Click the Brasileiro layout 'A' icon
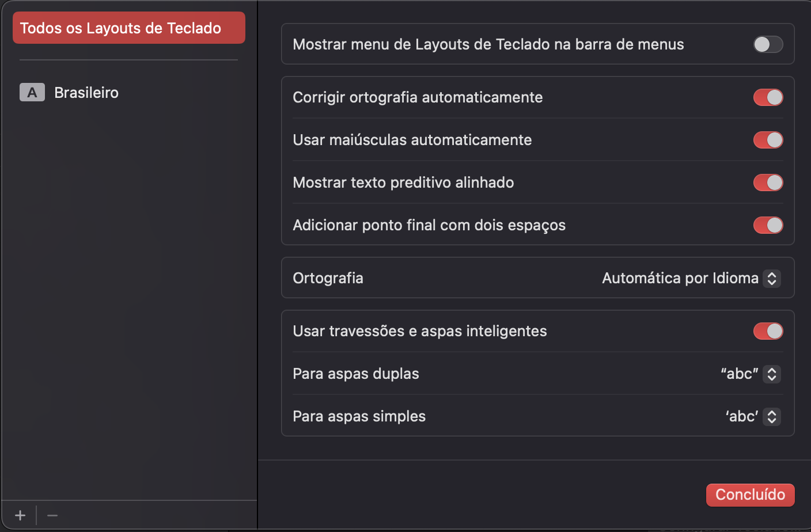 point(32,92)
